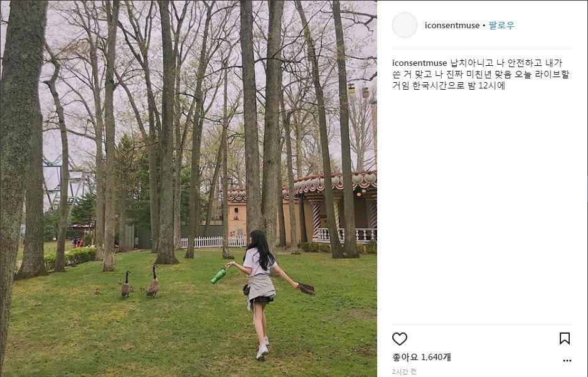Open the three-dot more options menu
Image resolution: width=588 pixels, height=377 pixels.
click(x=567, y=361)
